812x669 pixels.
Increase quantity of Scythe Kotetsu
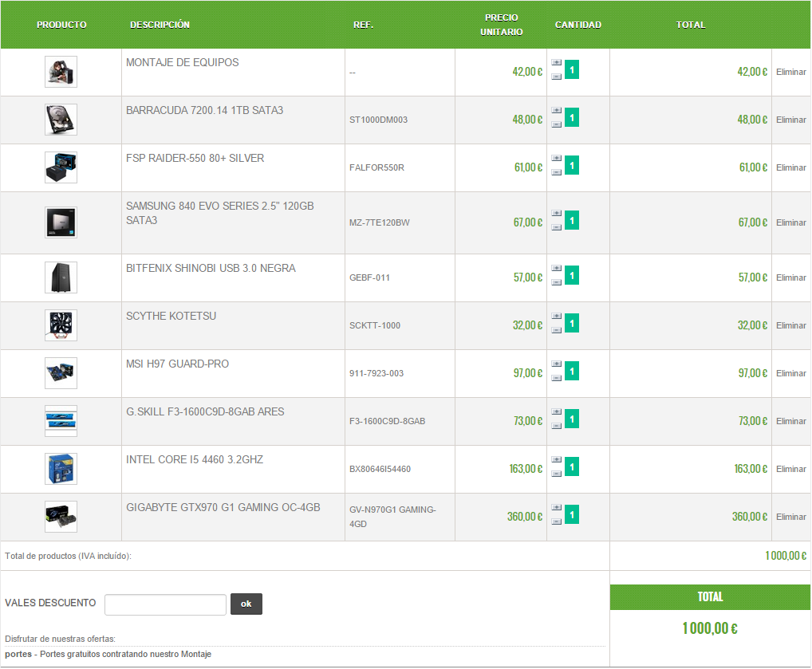point(556,316)
